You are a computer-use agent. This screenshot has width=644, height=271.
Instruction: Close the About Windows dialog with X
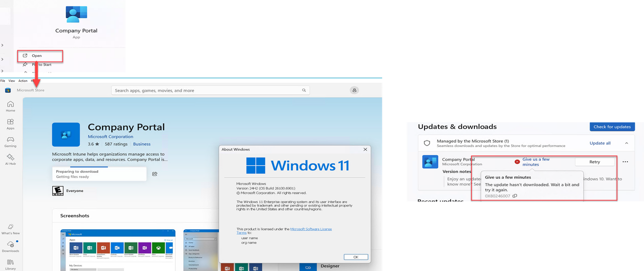[x=365, y=149]
